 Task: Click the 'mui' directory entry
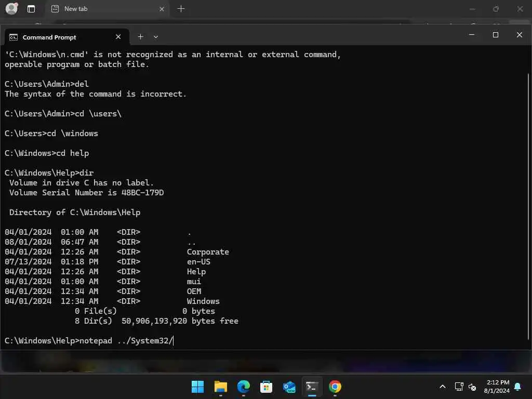coord(194,281)
